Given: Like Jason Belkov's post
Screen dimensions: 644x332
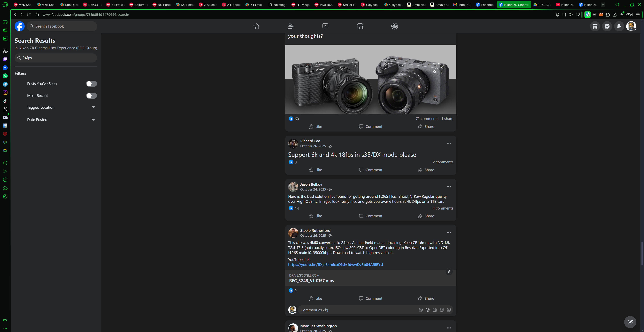Looking at the screenshot, I should (315, 216).
